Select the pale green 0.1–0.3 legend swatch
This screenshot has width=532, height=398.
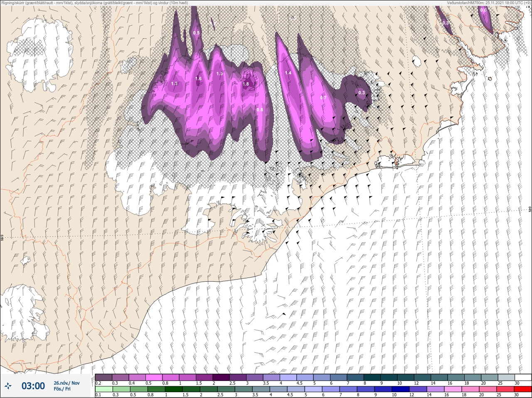click(x=103, y=389)
